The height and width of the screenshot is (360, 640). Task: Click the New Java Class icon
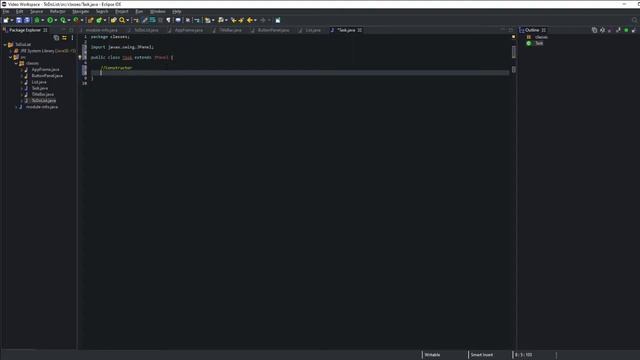click(99, 20)
